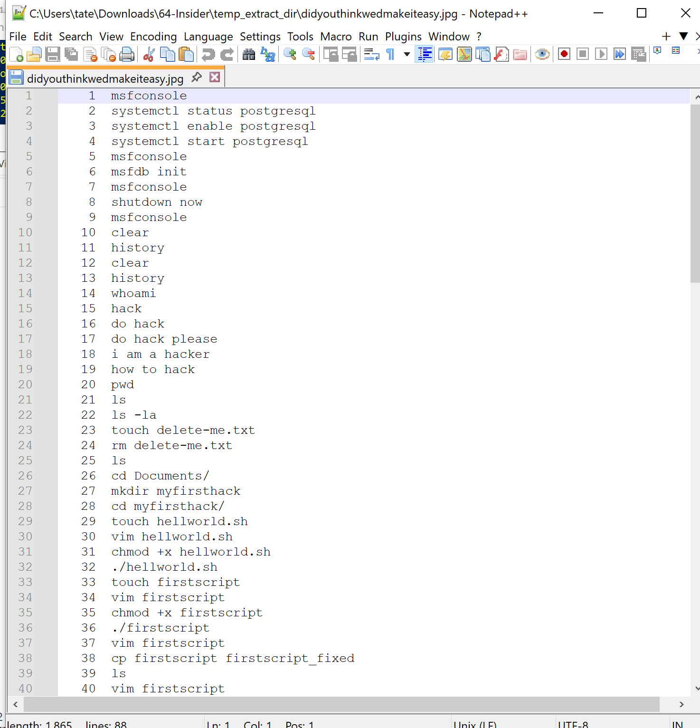The width and height of the screenshot is (700, 728).
Task: Pin the didyouthinkwedmakeiteasy.jpg tab
Action: [197, 77]
